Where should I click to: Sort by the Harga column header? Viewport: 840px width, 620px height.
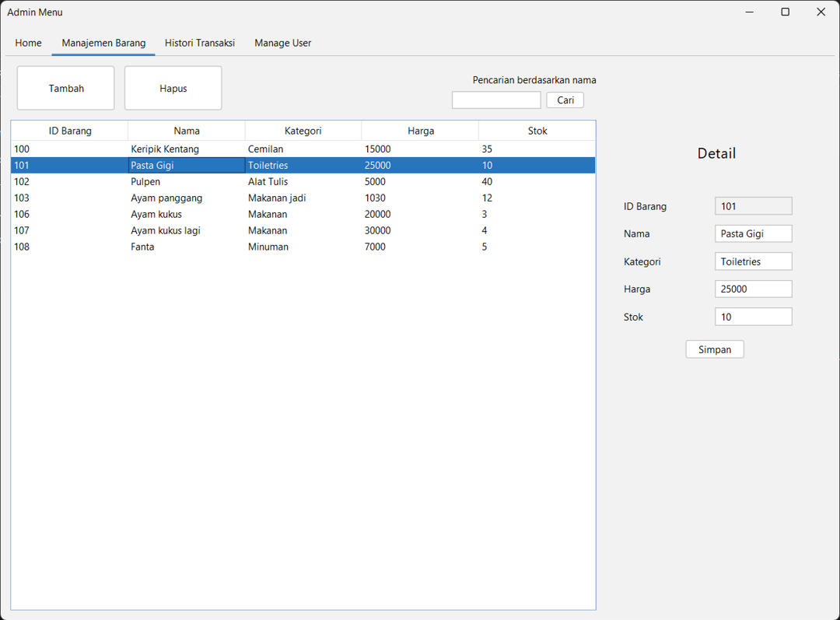click(420, 131)
